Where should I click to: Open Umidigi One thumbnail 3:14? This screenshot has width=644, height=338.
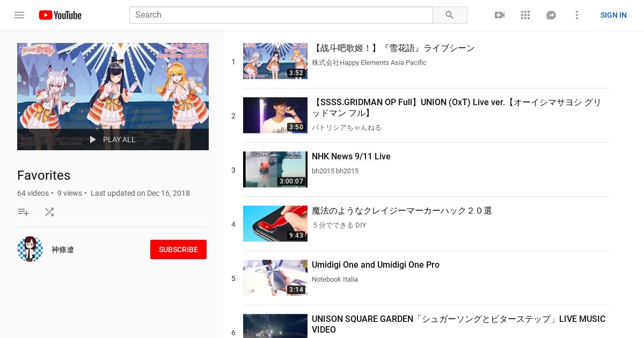[x=275, y=278]
